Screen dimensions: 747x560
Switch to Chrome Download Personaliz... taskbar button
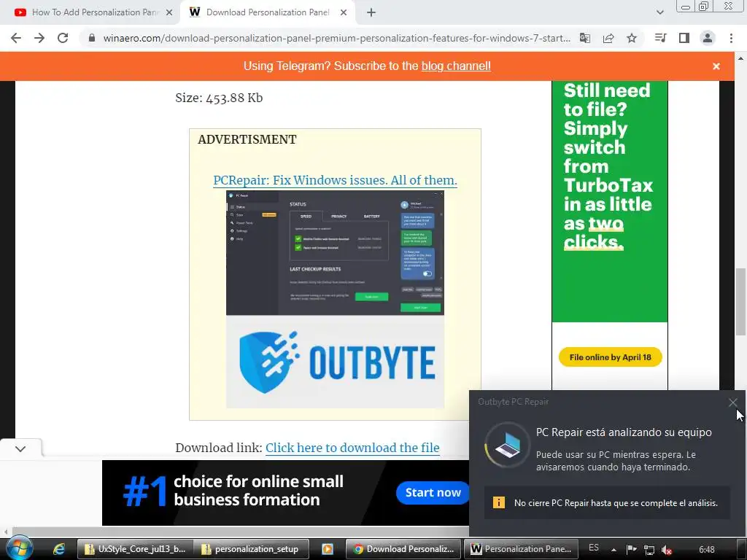[403, 549]
